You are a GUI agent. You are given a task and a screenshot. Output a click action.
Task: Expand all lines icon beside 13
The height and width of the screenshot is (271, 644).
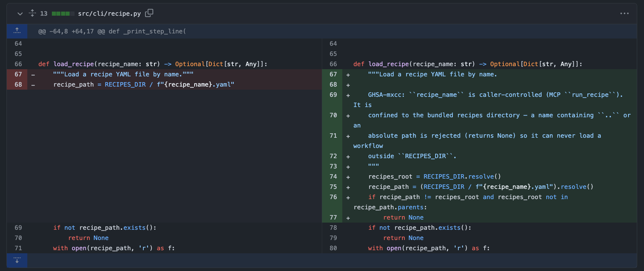pyautogui.click(x=32, y=13)
